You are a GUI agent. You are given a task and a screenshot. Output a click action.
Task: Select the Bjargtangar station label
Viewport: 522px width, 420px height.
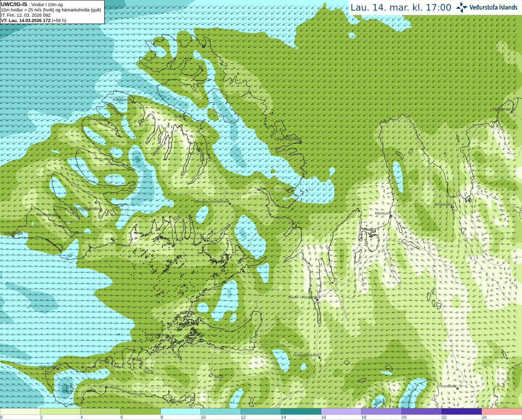click(x=13, y=233)
